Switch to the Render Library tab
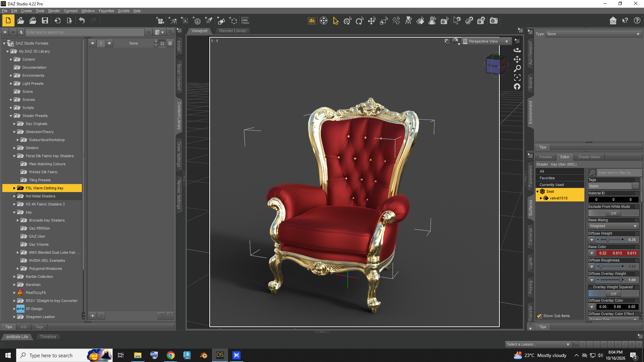The width and height of the screenshot is (644, 362). pyautogui.click(x=233, y=31)
